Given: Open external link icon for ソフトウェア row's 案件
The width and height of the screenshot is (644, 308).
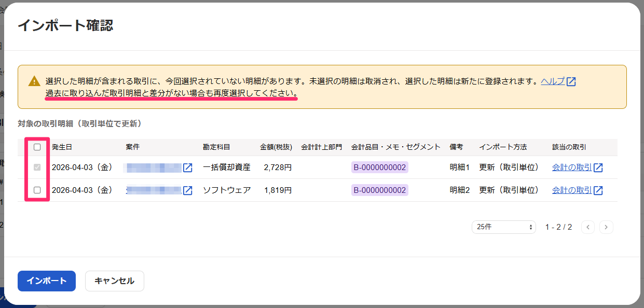Looking at the screenshot, I should click(188, 190).
